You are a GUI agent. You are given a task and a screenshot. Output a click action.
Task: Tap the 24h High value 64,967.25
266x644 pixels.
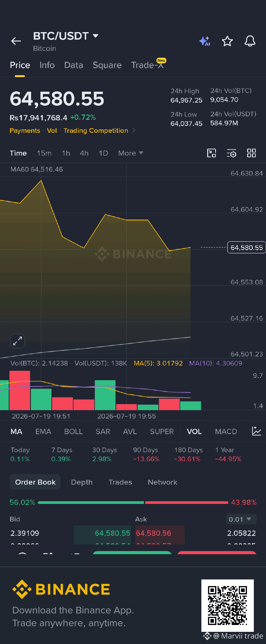point(186,100)
